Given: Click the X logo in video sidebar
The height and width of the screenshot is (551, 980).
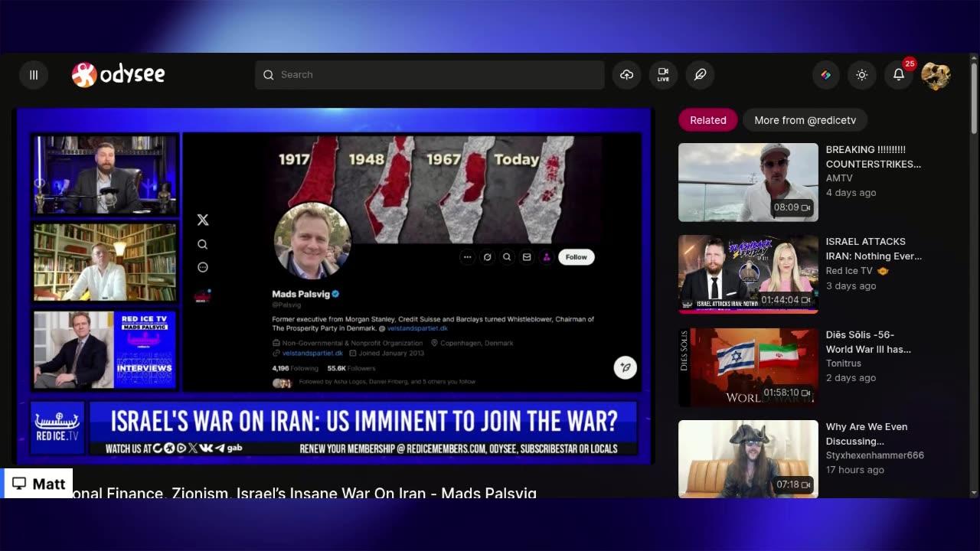Looking at the screenshot, I should pos(203,220).
